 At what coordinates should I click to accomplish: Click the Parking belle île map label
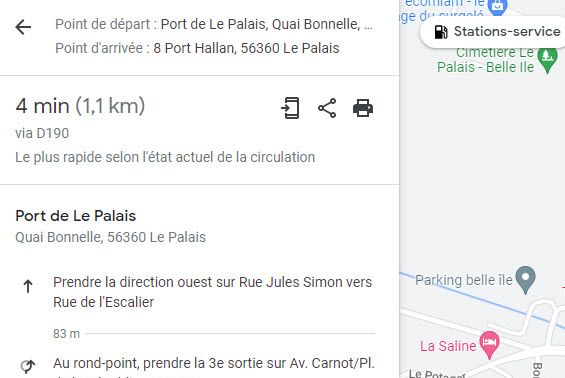464,280
